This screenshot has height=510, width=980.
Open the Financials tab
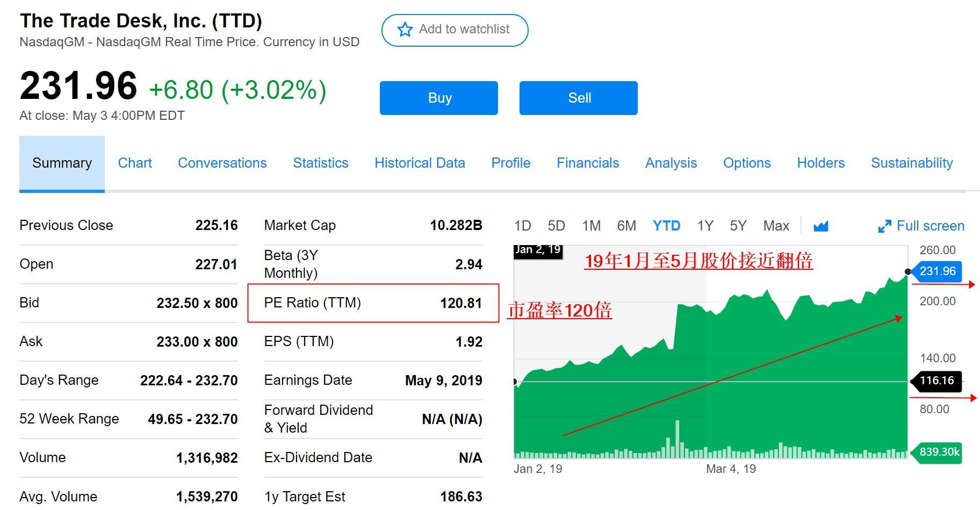[x=588, y=163]
